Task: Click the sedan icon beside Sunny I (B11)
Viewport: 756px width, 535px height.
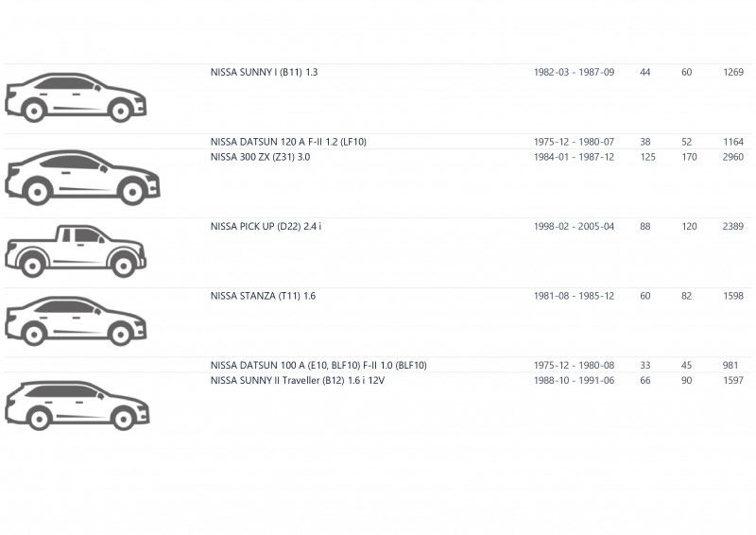Action: [75, 98]
